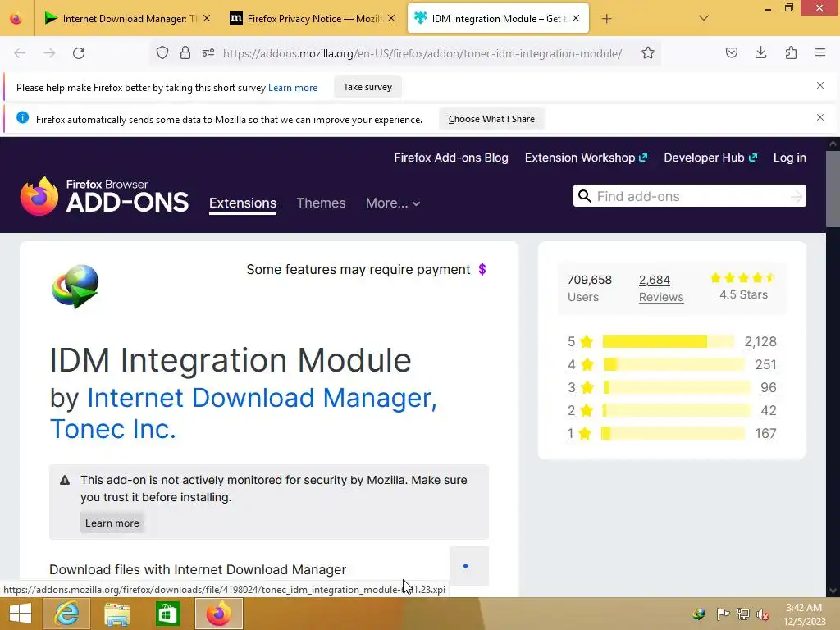Select the Themes navigation item
Screen dimensions: 840x630
321,203
